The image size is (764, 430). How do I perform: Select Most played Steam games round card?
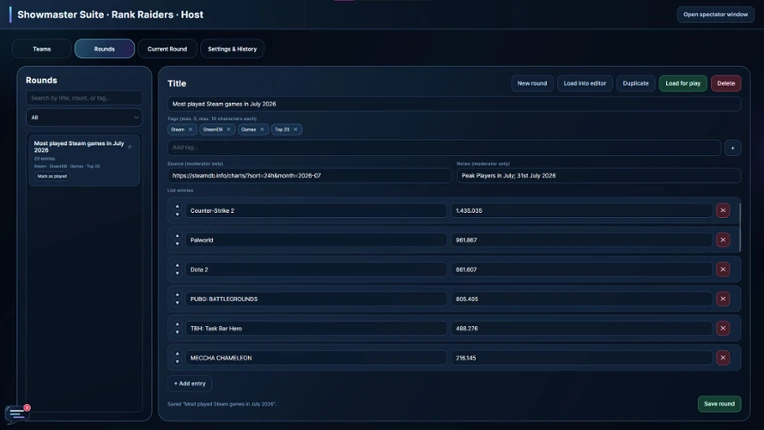coord(84,160)
